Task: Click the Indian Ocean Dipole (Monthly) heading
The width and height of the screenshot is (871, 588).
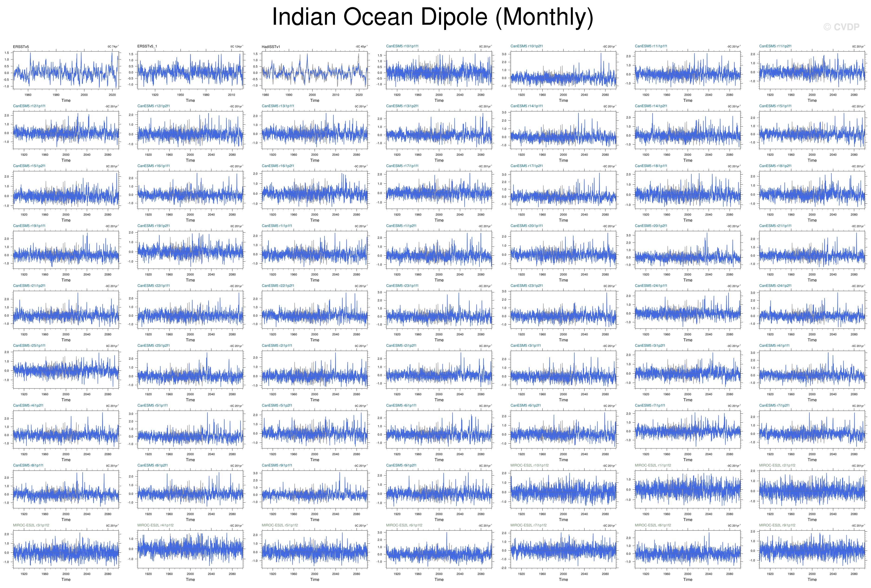Action: (x=432, y=17)
